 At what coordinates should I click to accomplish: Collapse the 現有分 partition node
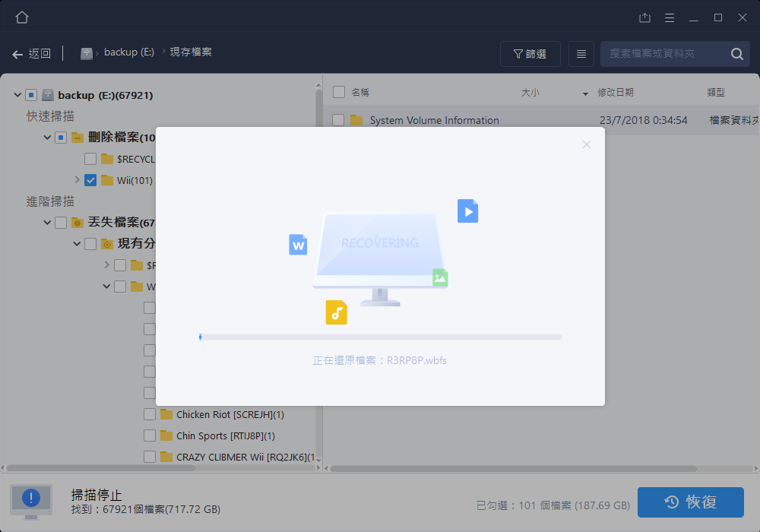[77, 244]
